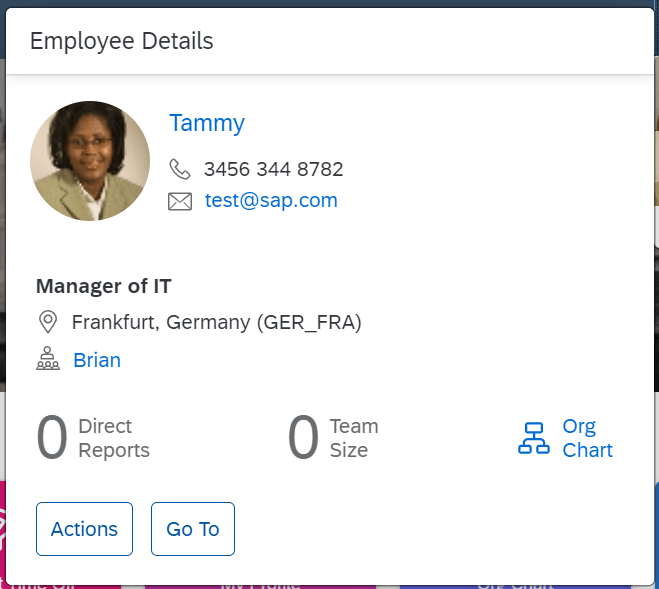Open Tammy's profile photo
The height and width of the screenshot is (589, 659).
tap(90, 160)
